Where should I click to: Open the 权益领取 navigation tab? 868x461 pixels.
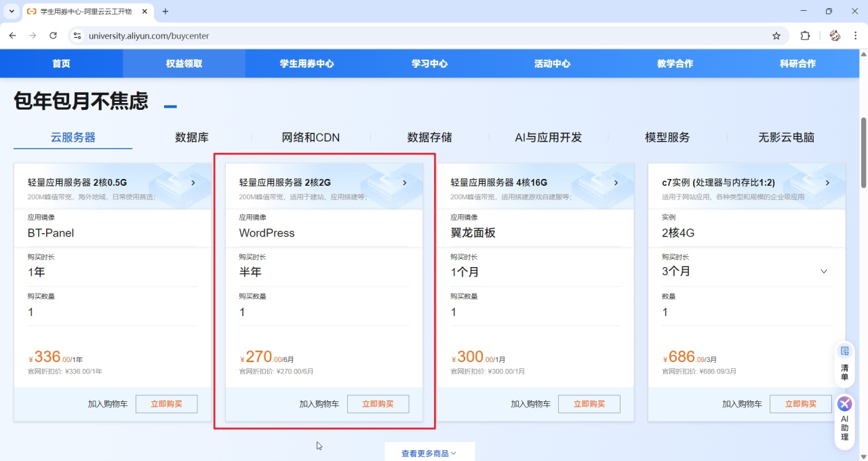point(184,64)
